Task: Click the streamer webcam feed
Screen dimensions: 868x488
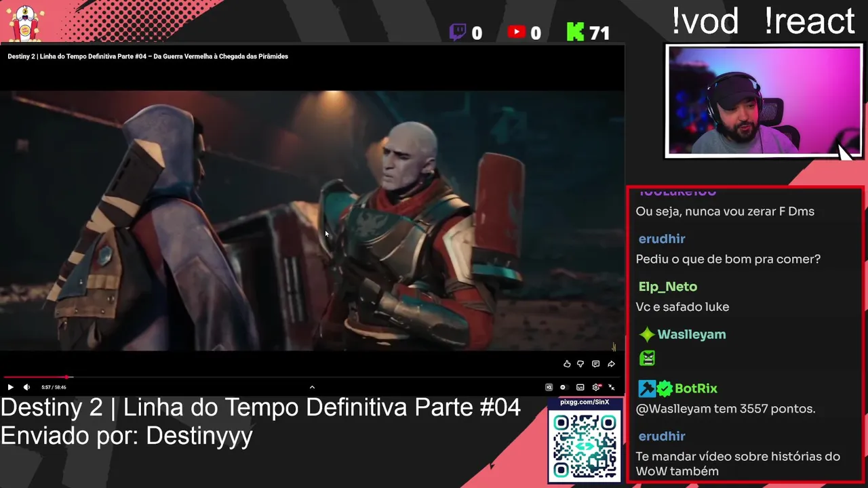Action: (764, 101)
